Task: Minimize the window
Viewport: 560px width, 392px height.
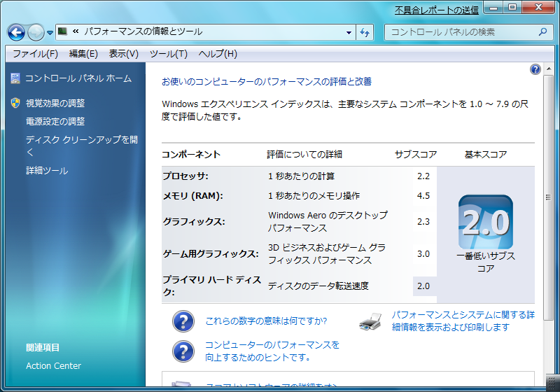Action: 494,8
